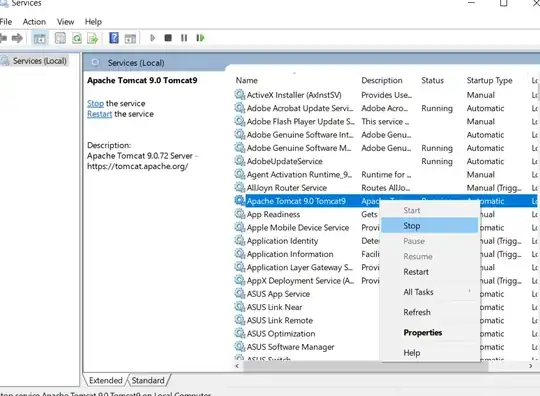Click the Restart the service link
Image resolution: width=540 pixels, height=396 pixels.
pos(100,114)
